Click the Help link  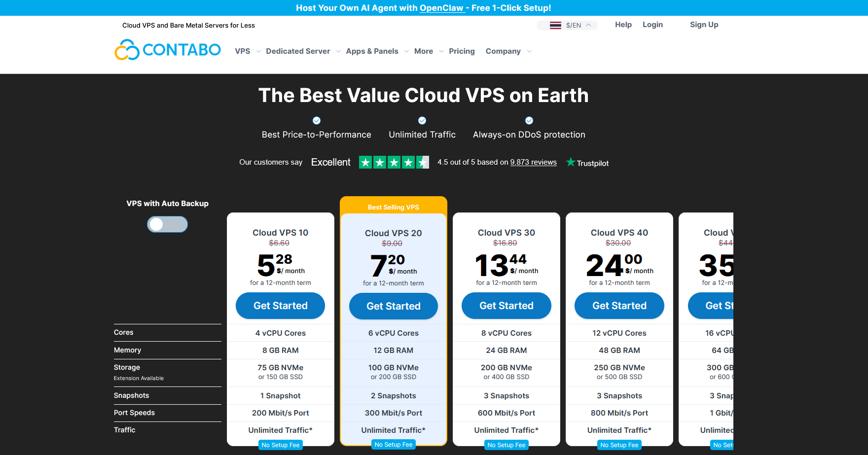tap(623, 25)
